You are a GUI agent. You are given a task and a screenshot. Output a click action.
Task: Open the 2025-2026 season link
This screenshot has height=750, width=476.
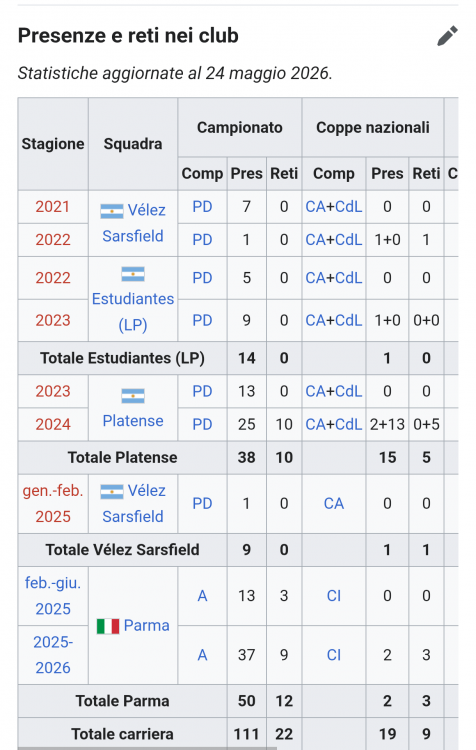pos(53,655)
